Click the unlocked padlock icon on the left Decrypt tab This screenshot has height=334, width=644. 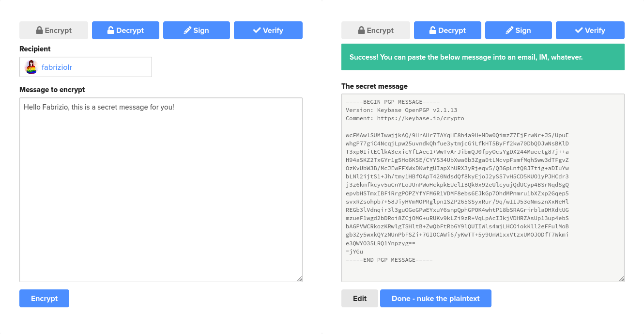tap(111, 30)
